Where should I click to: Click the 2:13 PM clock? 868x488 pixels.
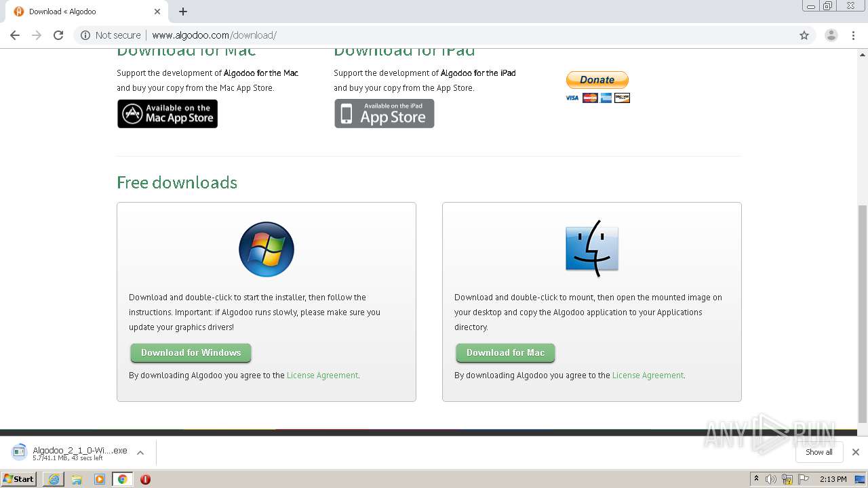833,479
